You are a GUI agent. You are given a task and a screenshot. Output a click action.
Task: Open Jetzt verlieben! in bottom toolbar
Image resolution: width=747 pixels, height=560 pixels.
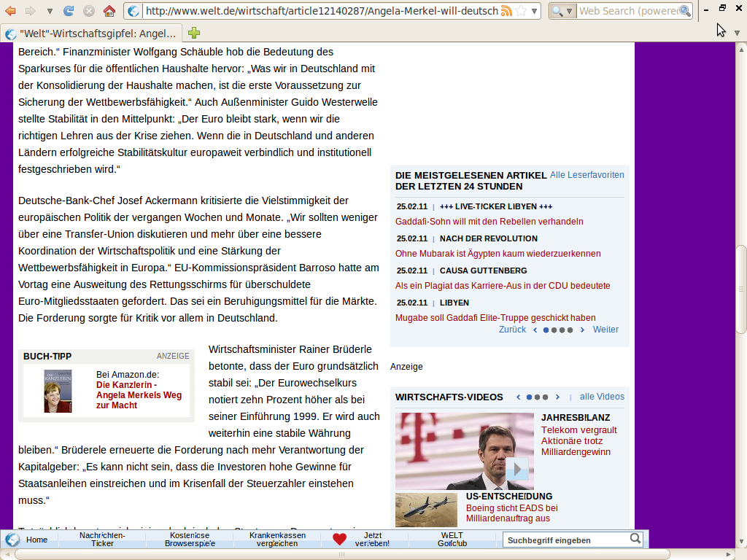pos(372,540)
